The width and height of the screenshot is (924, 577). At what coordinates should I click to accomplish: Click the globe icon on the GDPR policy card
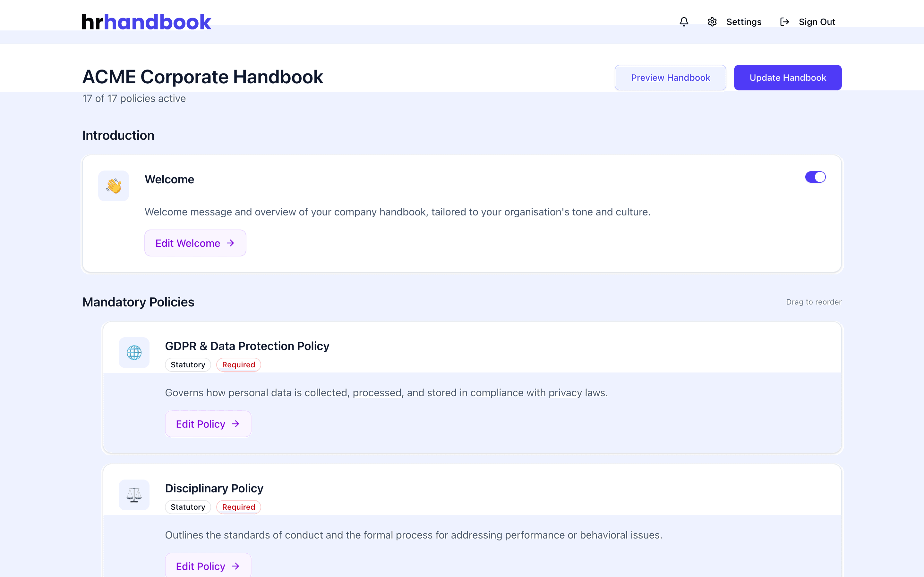134,353
